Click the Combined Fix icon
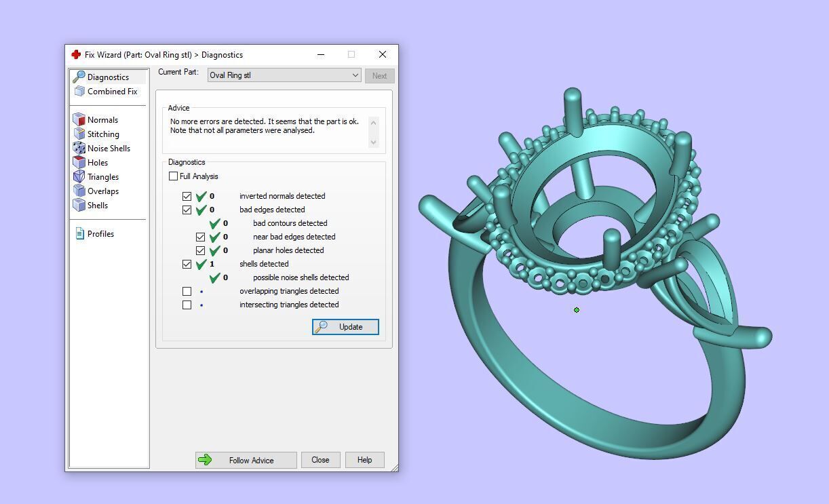Image resolution: width=829 pixels, height=504 pixels. coord(79,91)
